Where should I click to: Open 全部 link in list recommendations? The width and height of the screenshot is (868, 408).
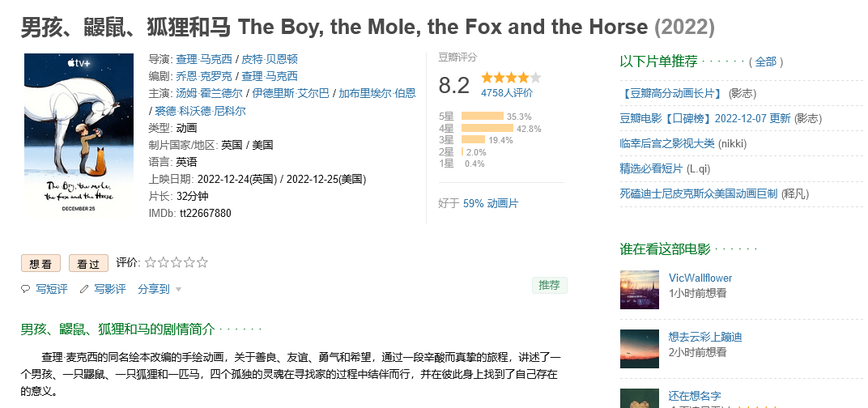[766, 62]
